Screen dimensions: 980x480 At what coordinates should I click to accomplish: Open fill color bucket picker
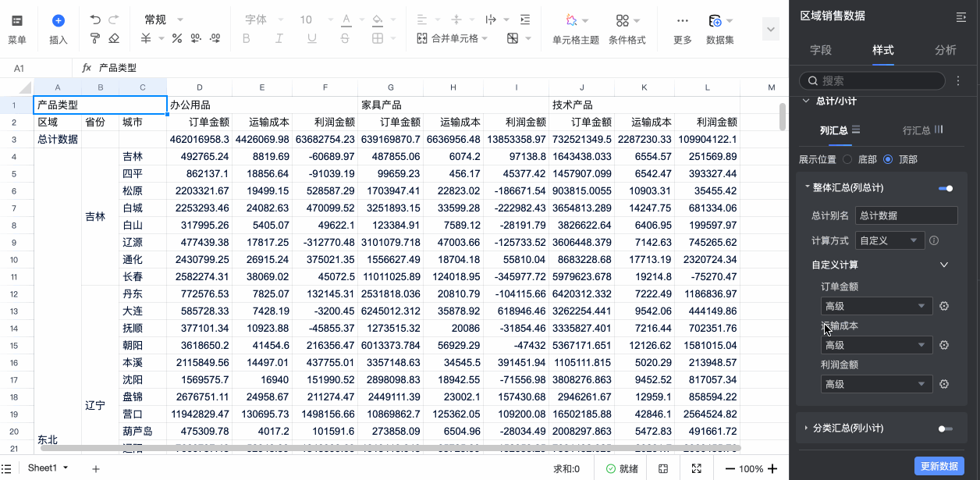(x=378, y=20)
